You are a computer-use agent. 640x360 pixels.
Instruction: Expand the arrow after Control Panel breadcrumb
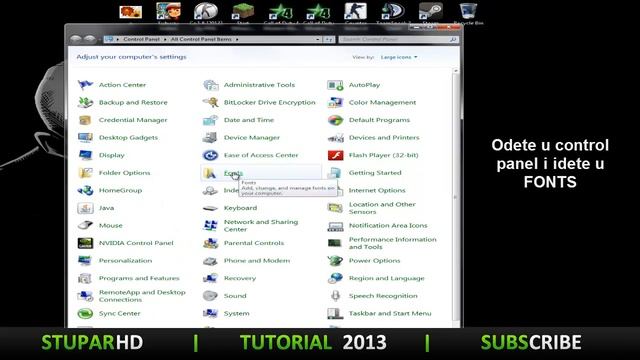165,40
